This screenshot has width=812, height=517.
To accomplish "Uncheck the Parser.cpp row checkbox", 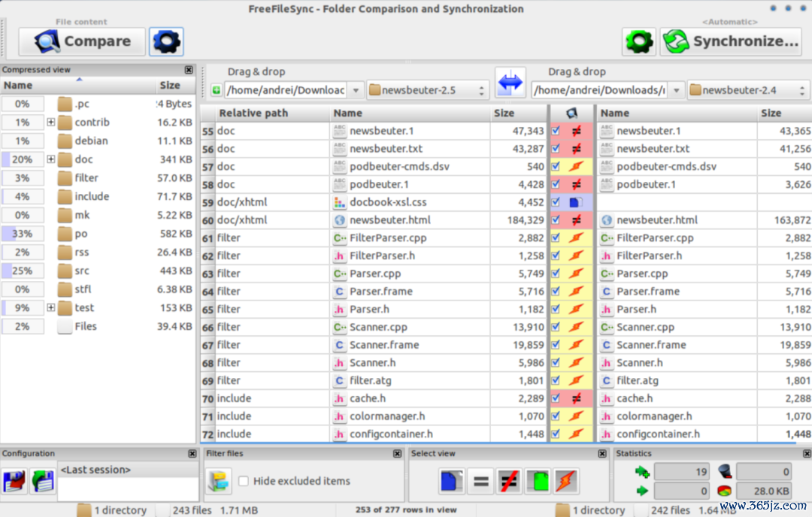I will 556,274.
